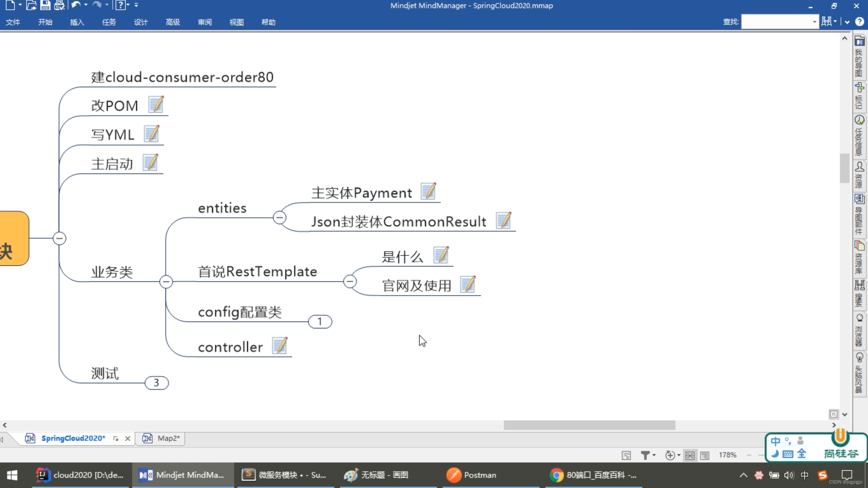Click the Open file icon
The image size is (868, 488).
coord(31,5)
